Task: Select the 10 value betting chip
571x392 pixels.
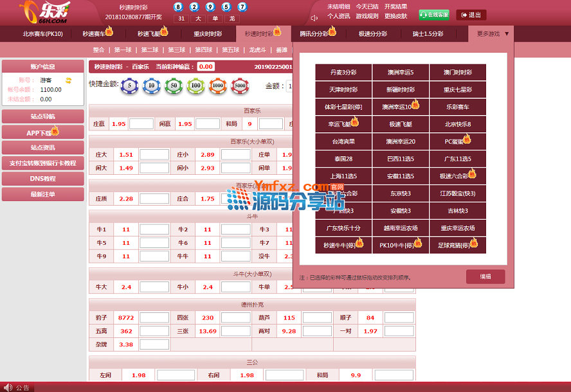Action: [152, 85]
